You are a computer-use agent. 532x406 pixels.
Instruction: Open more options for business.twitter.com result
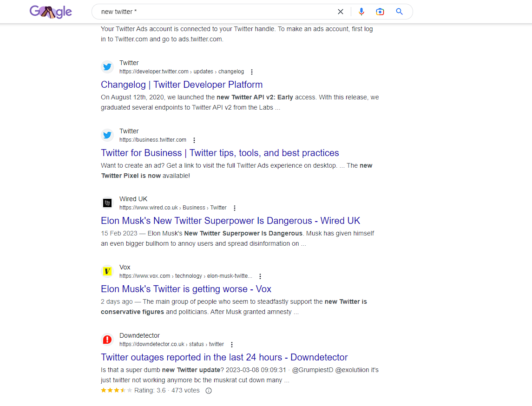(194, 140)
